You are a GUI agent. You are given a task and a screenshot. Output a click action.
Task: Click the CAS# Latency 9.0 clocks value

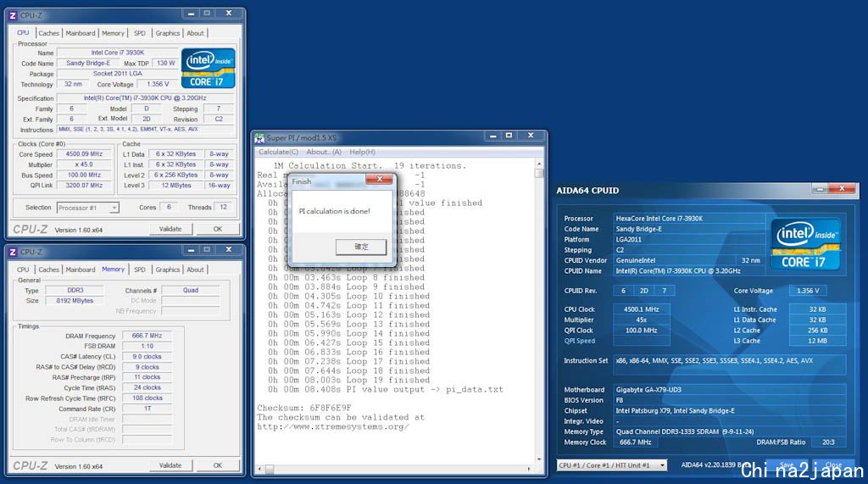point(147,357)
